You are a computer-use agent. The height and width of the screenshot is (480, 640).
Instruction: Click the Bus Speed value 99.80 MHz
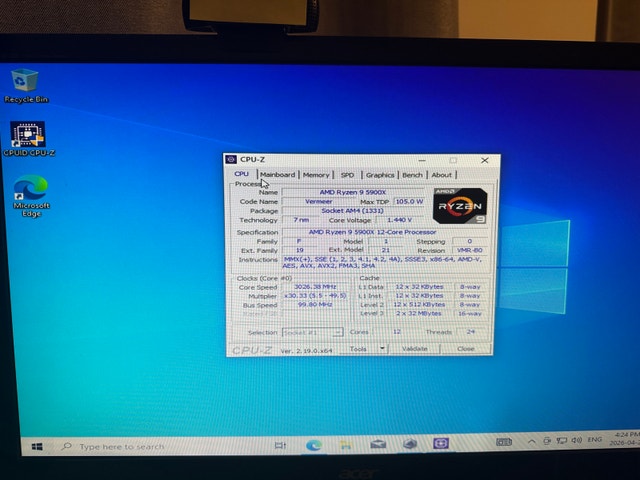315,305
